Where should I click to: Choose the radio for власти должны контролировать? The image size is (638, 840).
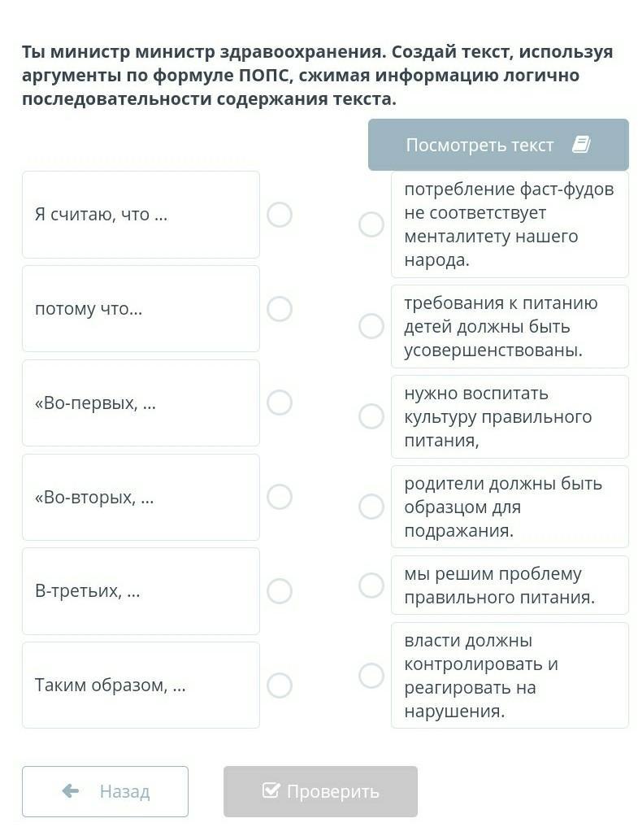coord(371,676)
